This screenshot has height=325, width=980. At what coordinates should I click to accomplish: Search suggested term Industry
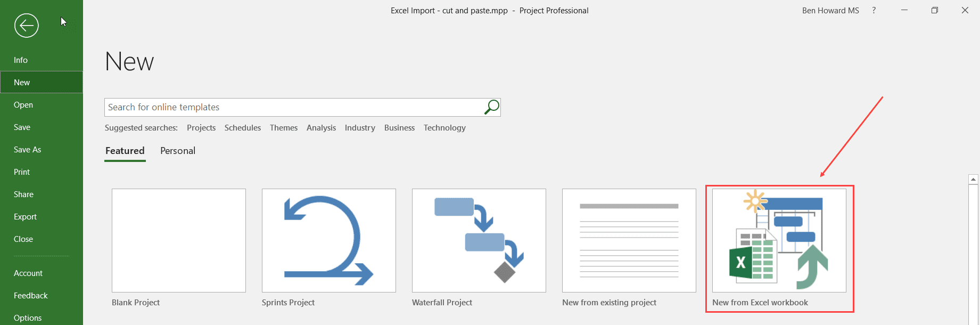click(x=360, y=127)
